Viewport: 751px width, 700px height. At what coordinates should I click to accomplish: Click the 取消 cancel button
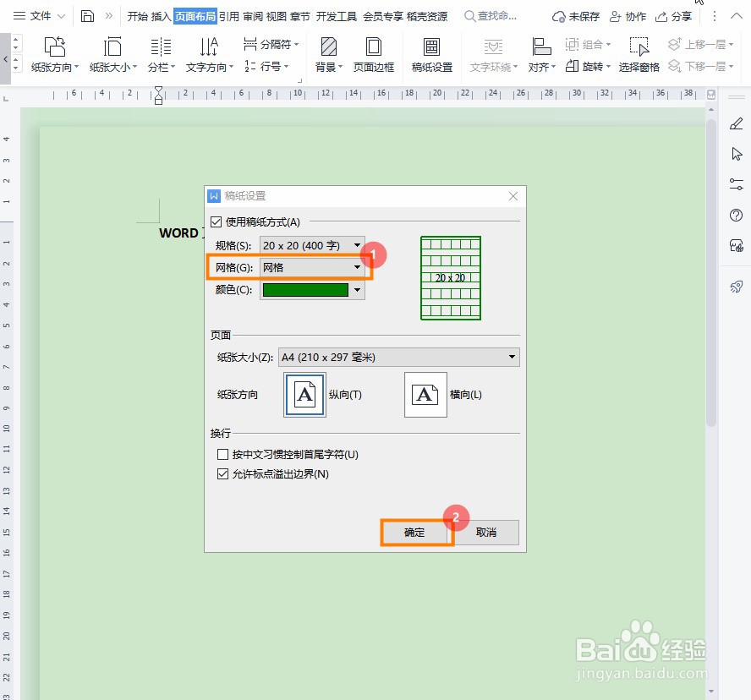tap(486, 533)
